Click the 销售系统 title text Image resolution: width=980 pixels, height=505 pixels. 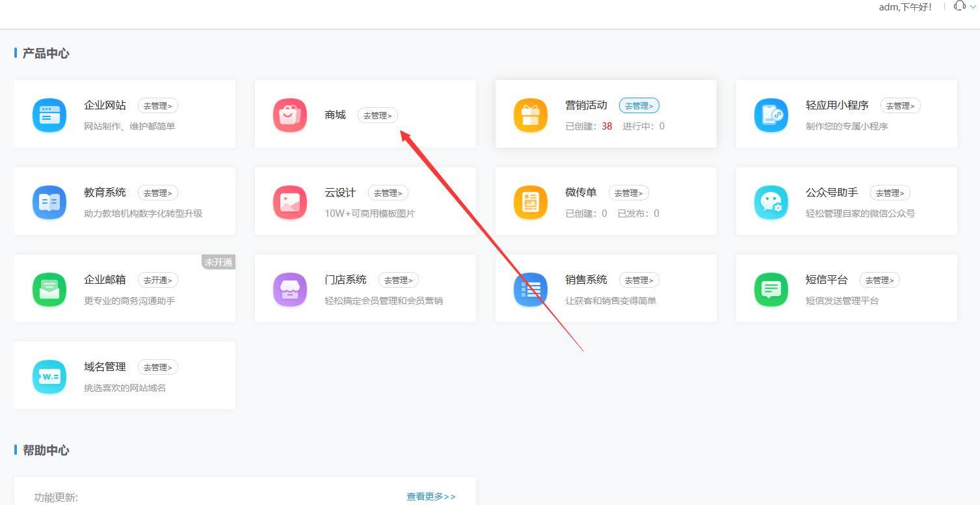[x=586, y=279]
